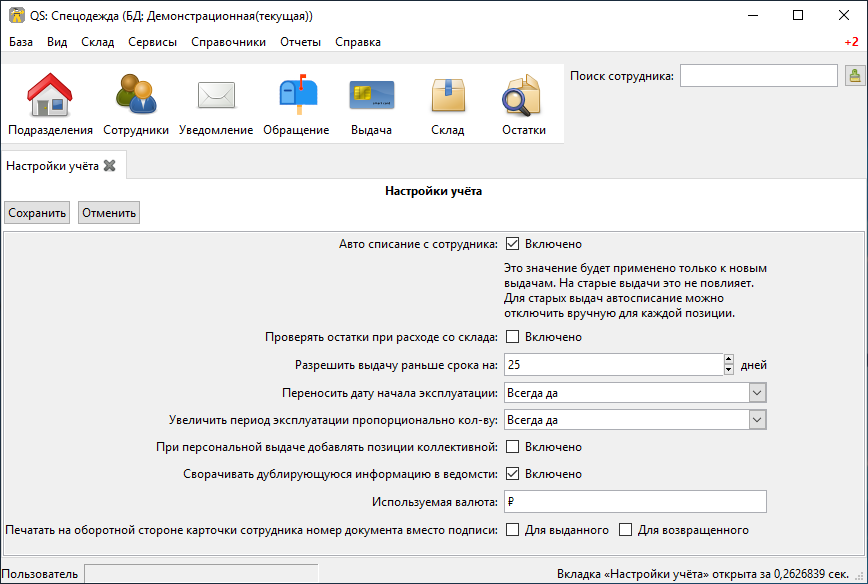This screenshot has height=584, width=868.
Task: Expand Переносить дату начала эксплуатации dropdown
Action: [x=757, y=393]
